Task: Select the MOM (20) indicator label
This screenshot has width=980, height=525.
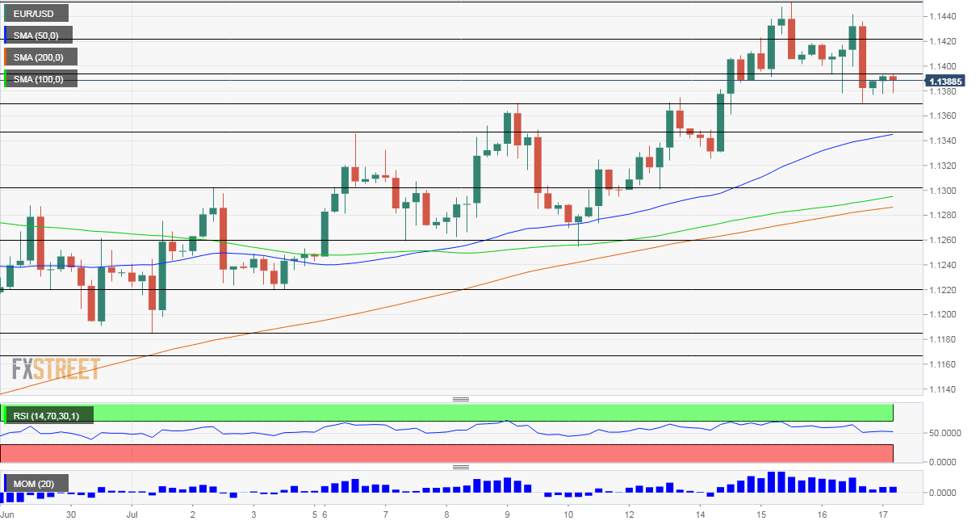Action: point(32,482)
